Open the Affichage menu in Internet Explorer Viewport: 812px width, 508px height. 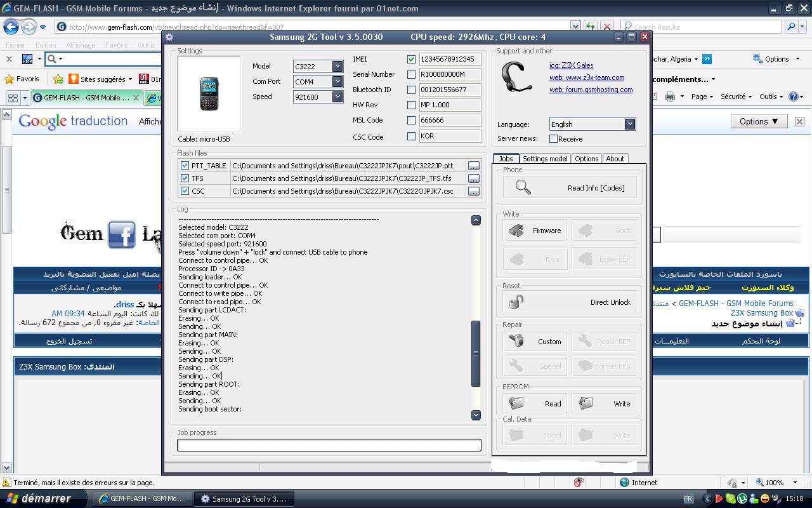pos(81,45)
